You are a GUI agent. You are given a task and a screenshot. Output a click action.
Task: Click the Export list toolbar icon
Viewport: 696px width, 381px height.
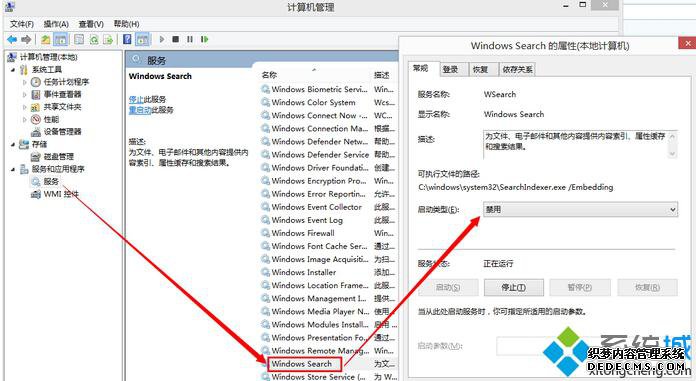(x=108, y=40)
